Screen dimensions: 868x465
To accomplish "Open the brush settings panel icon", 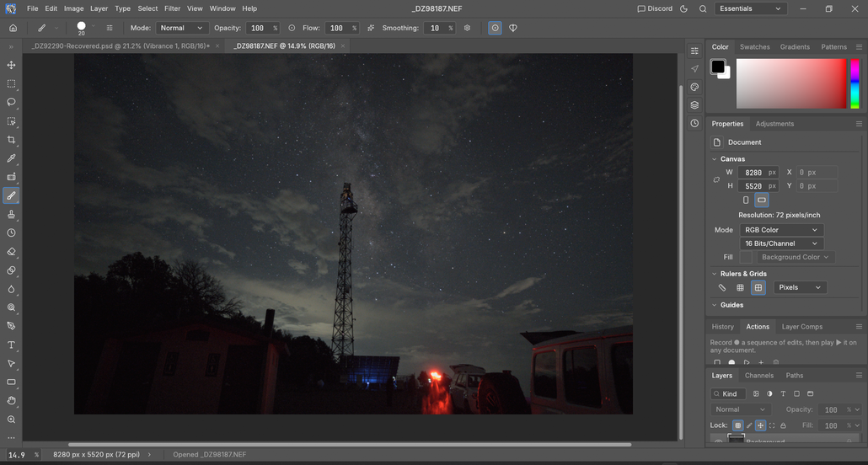I will (110, 28).
